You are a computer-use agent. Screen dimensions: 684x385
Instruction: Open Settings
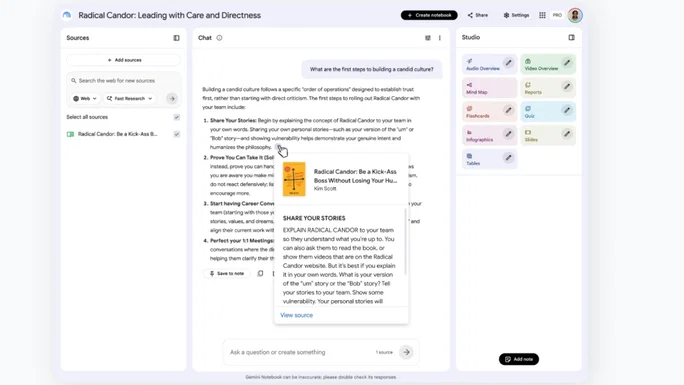coord(516,15)
